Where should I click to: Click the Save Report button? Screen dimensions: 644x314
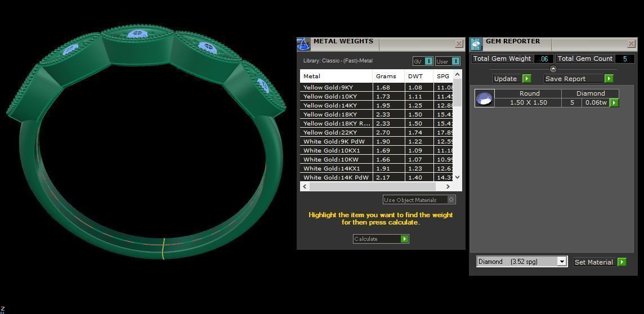[579, 78]
